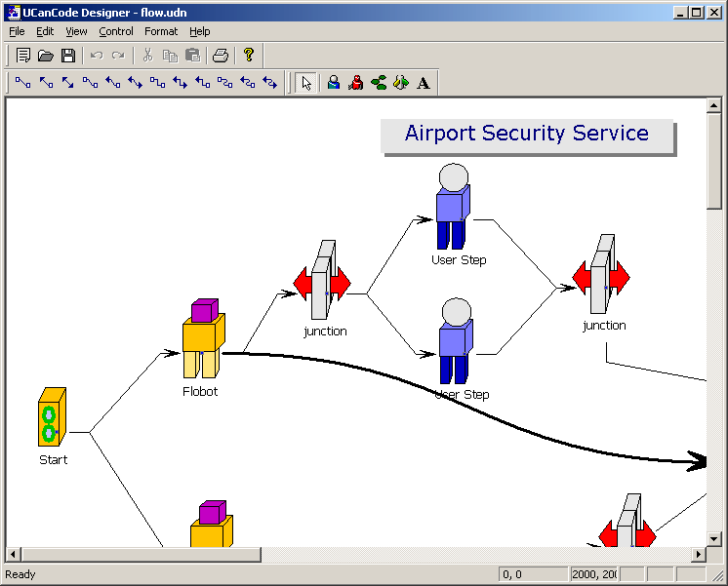Select the curved link tool without arrows
The width and height of the screenshot is (728, 586).
click(90, 83)
